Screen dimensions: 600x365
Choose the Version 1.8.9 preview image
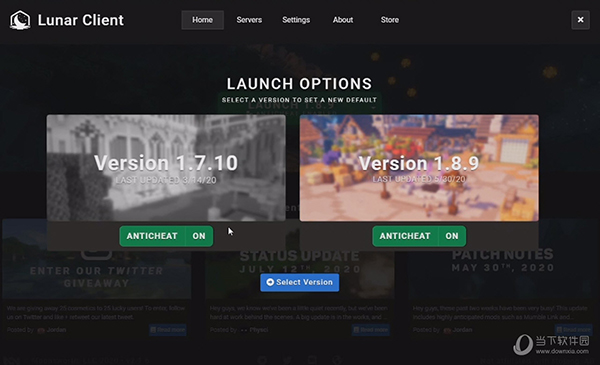pos(419,168)
